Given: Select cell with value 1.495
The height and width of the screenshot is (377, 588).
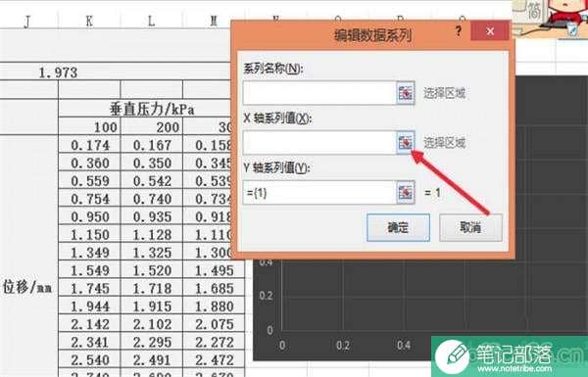Looking at the screenshot, I should pos(214,270).
